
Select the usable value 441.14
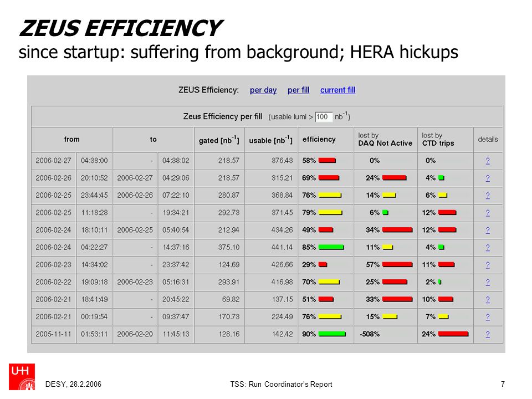coord(282,247)
